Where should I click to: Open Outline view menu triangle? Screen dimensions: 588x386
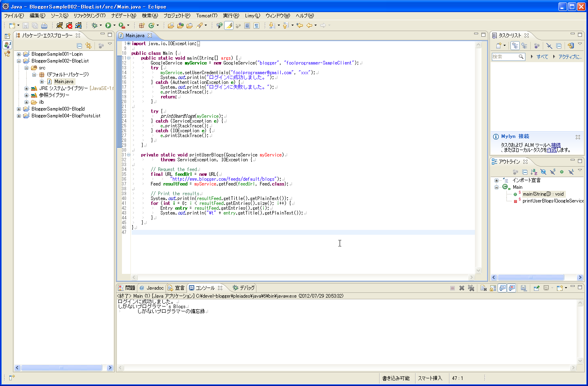[580, 170]
